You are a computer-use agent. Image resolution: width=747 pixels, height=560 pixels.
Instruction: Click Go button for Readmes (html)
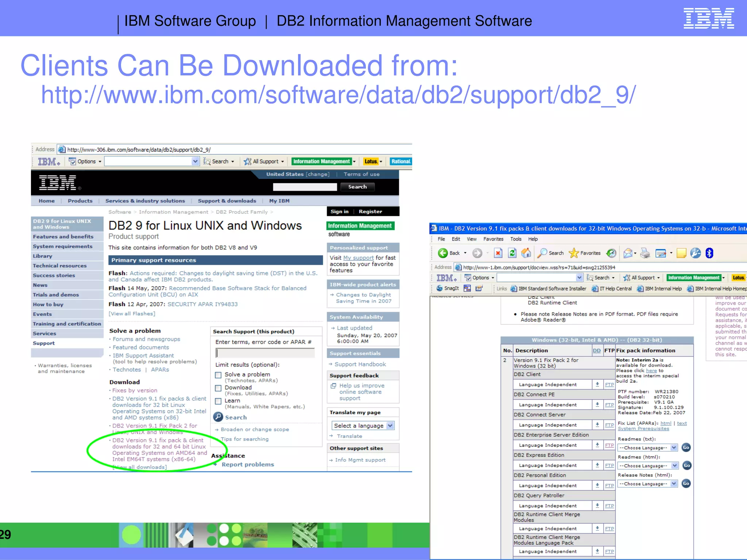click(686, 465)
